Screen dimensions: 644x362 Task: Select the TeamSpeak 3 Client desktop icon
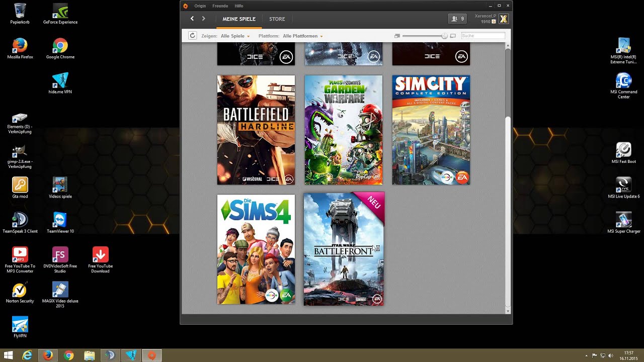20,222
